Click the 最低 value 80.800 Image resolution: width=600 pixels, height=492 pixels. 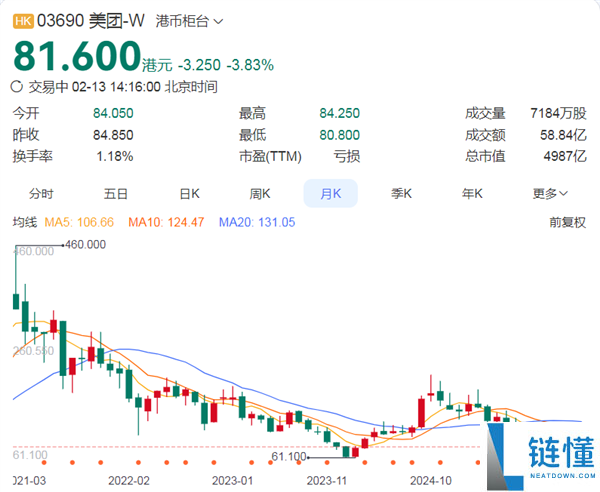(340, 135)
